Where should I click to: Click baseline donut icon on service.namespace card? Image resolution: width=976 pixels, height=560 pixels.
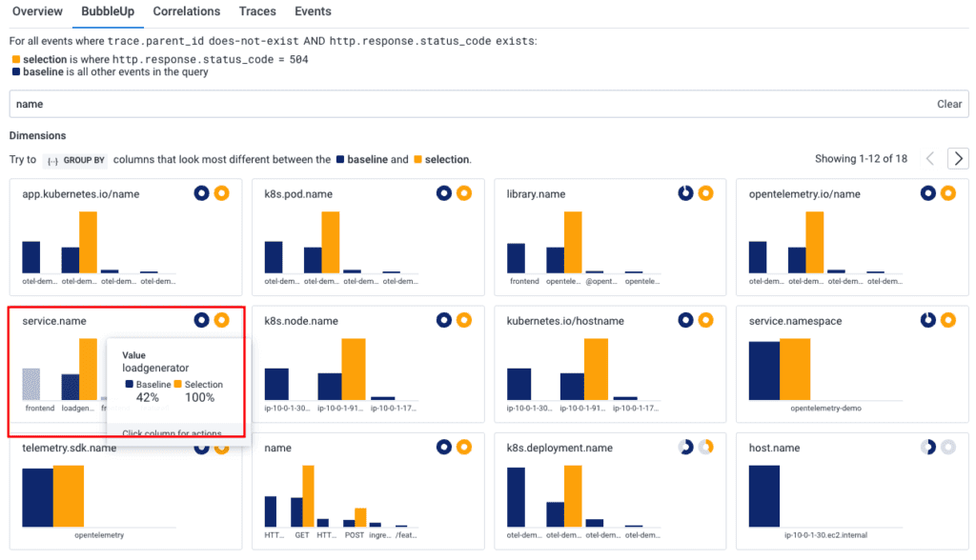click(927, 321)
